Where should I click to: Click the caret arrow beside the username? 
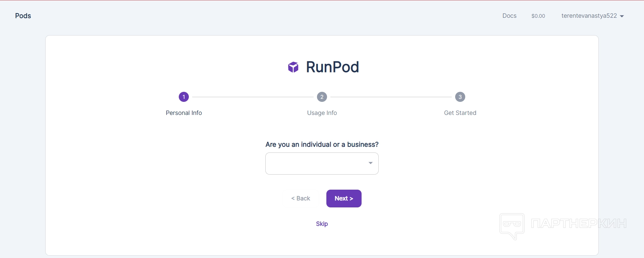point(622,16)
